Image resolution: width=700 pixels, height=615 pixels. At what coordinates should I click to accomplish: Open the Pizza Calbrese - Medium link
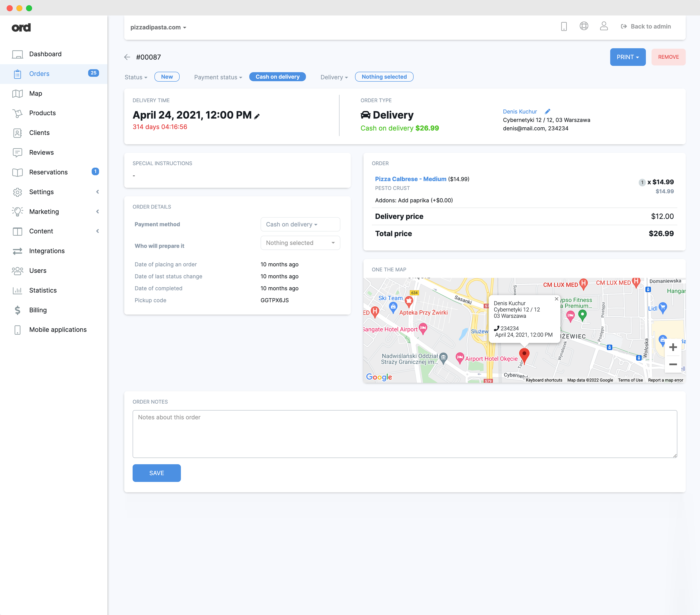(410, 179)
